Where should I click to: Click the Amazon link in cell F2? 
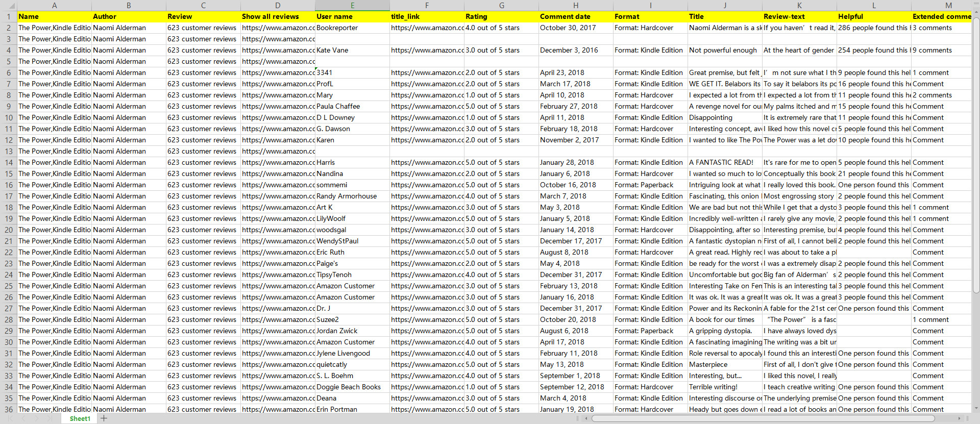click(427, 28)
